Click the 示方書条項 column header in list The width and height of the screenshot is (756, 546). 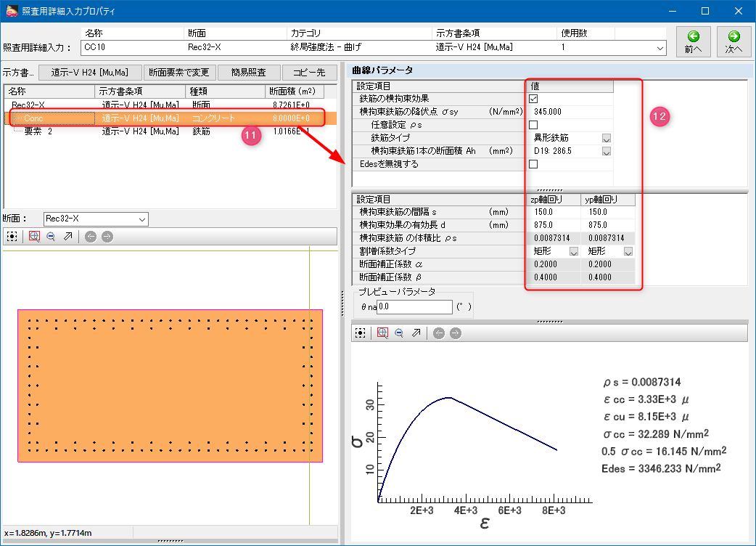[x=140, y=91]
